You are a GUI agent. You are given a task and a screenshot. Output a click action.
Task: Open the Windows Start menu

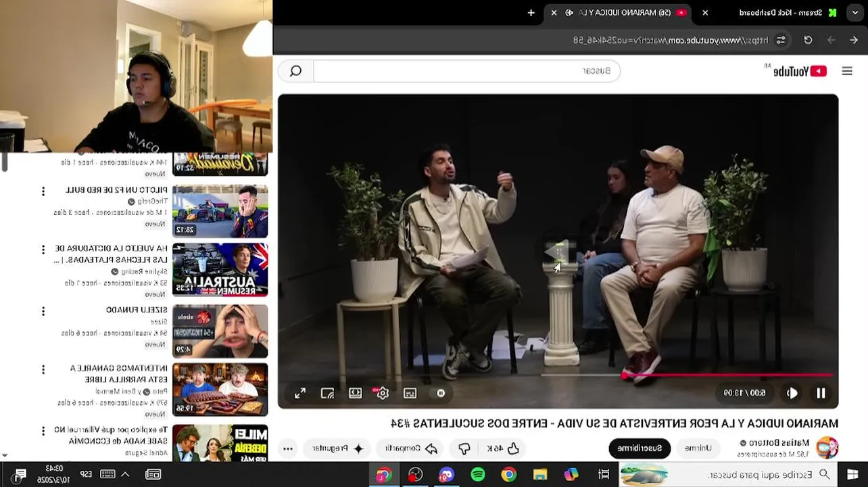coord(852,474)
